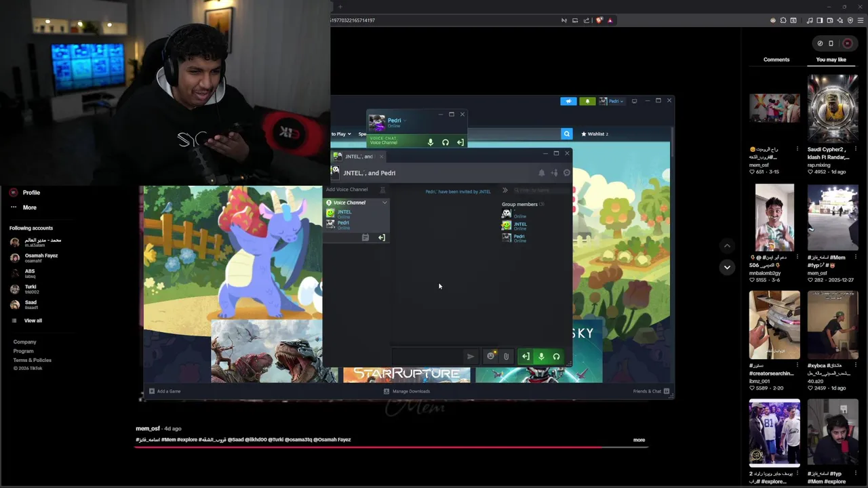Image resolution: width=868 pixels, height=488 pixels.
Task: Leave voice chat from the Pedri mini window
Action: click(x=460, y=142)
